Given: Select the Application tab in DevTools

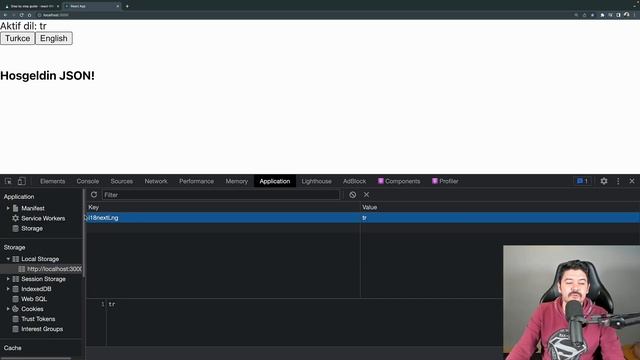Looking at the screenshot, I should (x=275, y=181).
